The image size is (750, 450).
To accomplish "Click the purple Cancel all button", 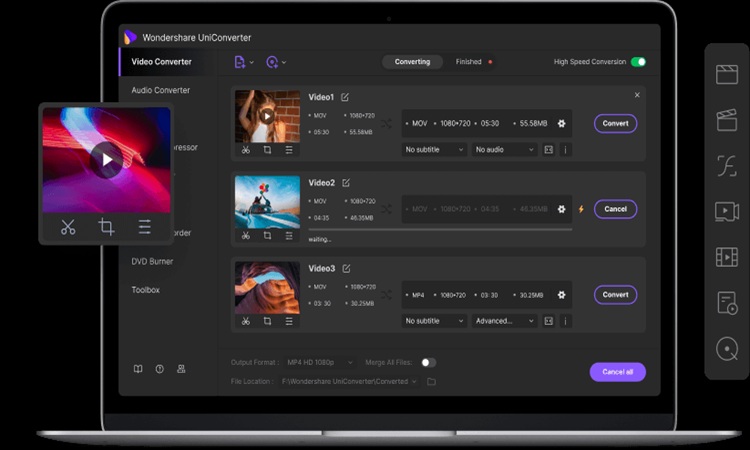I will [x=617, y=372].
